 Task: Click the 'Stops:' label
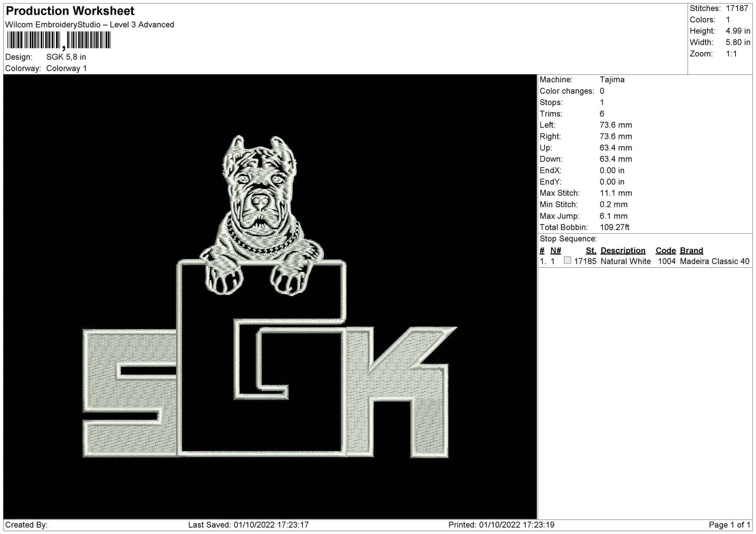[551, 103]
